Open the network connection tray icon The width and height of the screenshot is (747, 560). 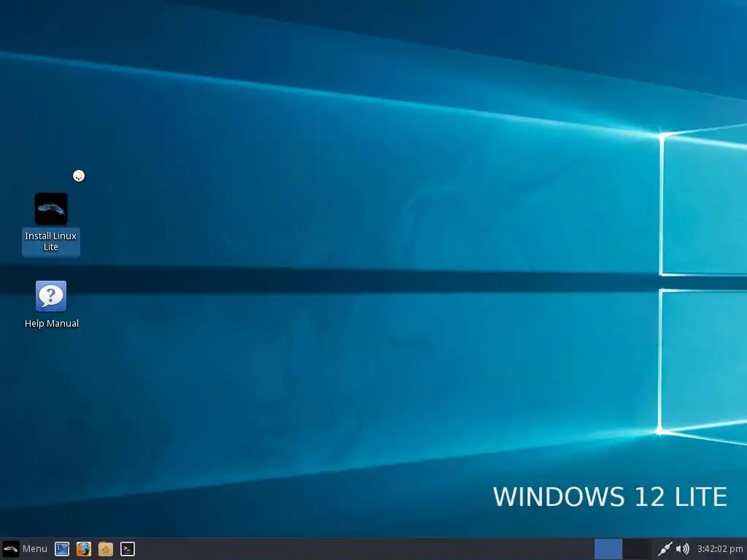click(x=665, y=549)
